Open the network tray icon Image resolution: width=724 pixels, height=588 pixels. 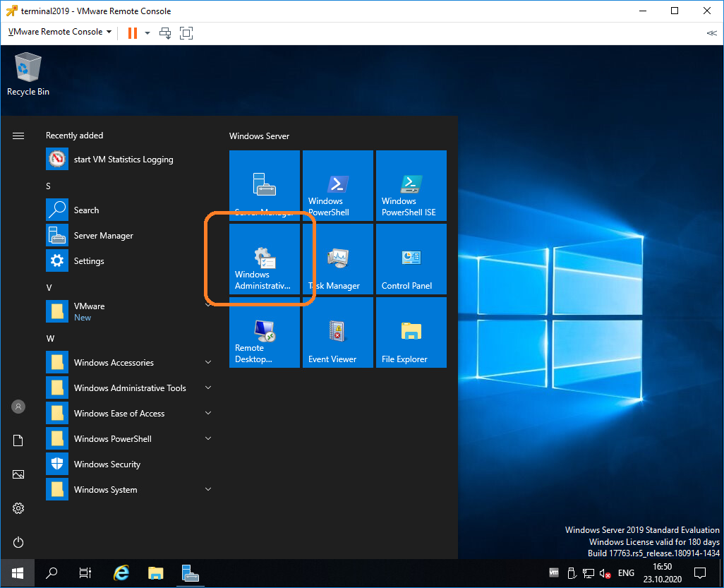(x=589, y=573)
